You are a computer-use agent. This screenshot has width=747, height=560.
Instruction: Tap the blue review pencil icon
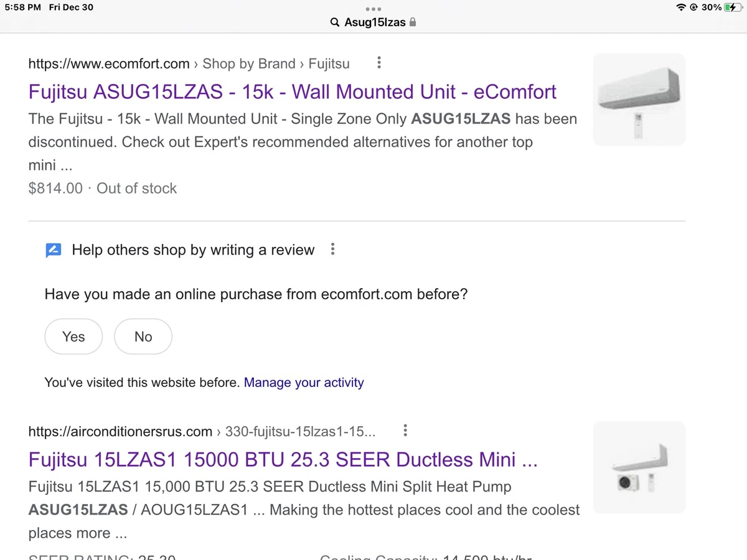(x=54, y=250)
